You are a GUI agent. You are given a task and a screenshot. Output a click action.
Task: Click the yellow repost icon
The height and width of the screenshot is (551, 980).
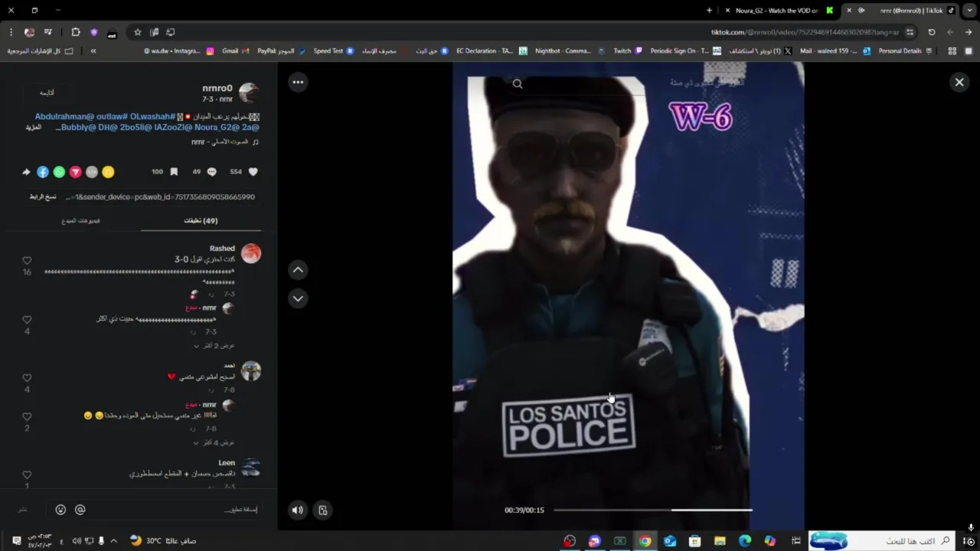click(x=108, y=172)
